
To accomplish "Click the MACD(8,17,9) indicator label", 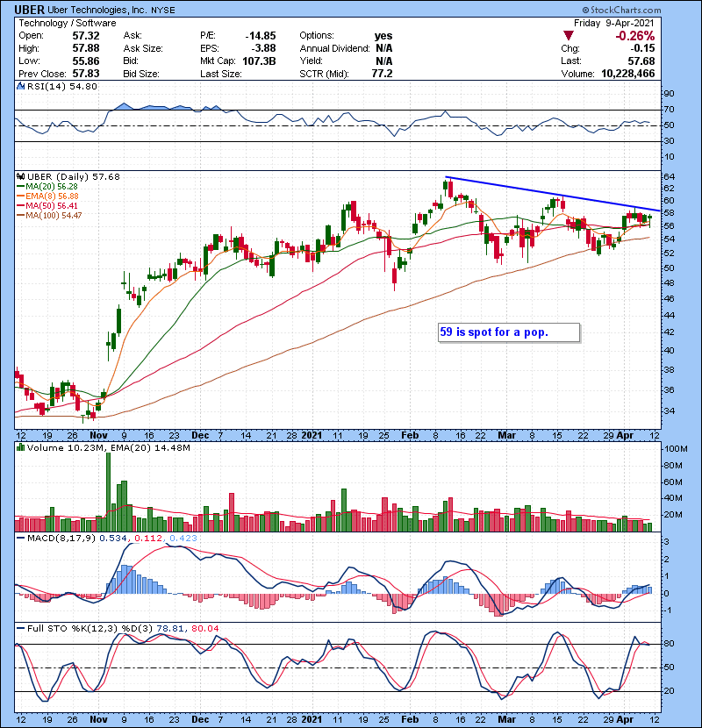I will tap(61, 539).
